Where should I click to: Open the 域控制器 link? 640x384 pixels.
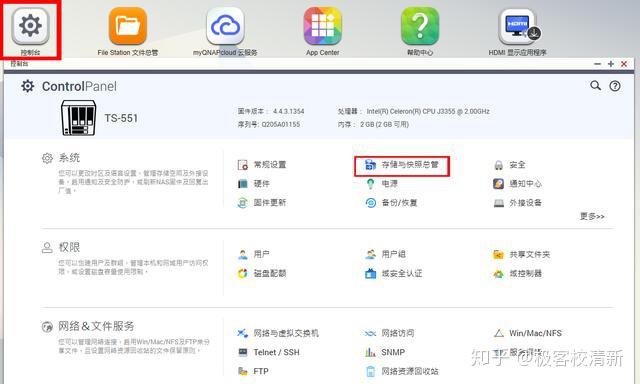[x=525, y=274]
